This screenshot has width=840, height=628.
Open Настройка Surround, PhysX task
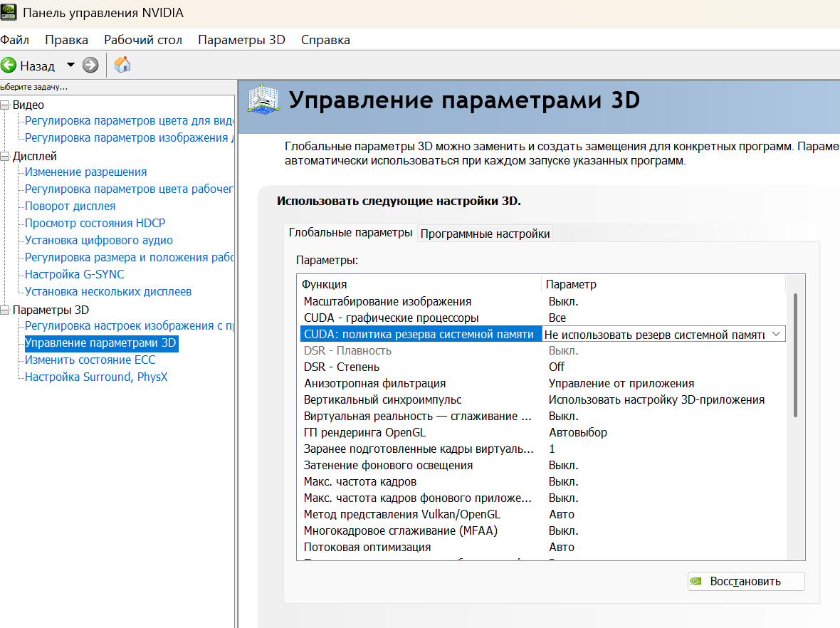96,377
